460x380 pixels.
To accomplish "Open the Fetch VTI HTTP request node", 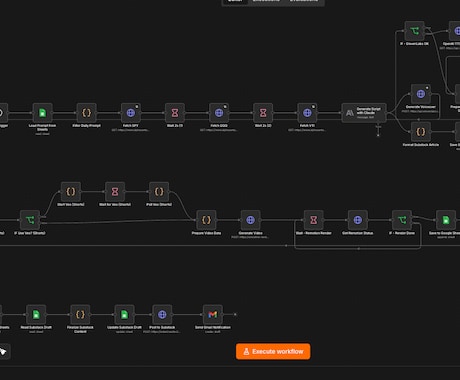I will click(307, 113).
